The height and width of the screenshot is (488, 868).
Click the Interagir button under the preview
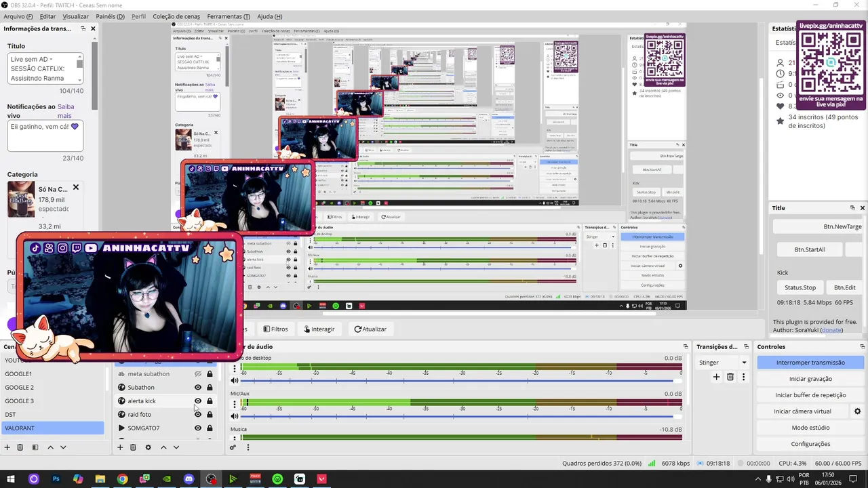(x=319, y=329)
